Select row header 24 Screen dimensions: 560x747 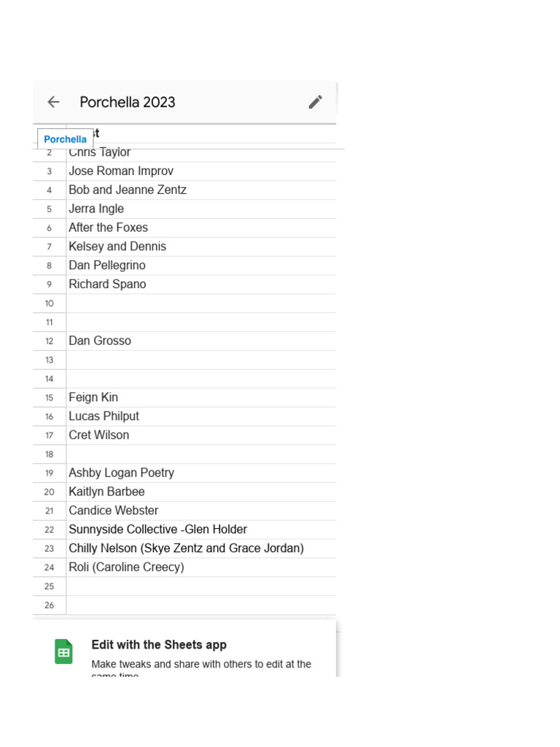click(50, 568)
